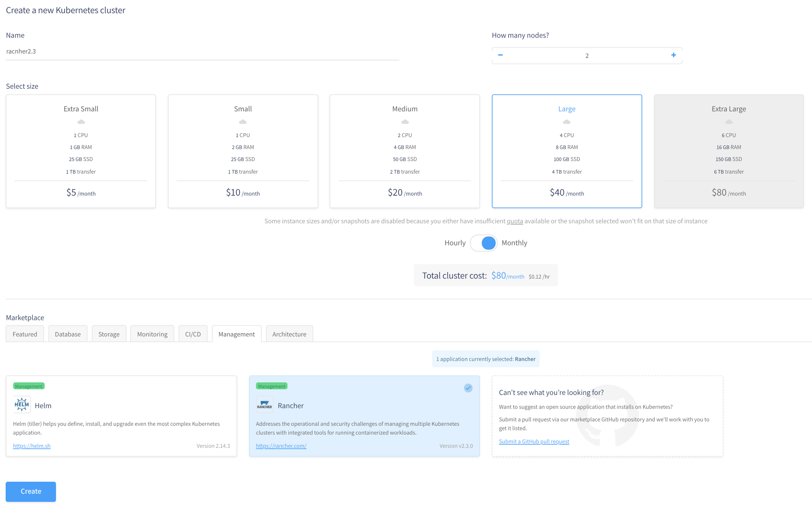Open the Database marketplace tab
812x505 pixels.
pos(68,334)
